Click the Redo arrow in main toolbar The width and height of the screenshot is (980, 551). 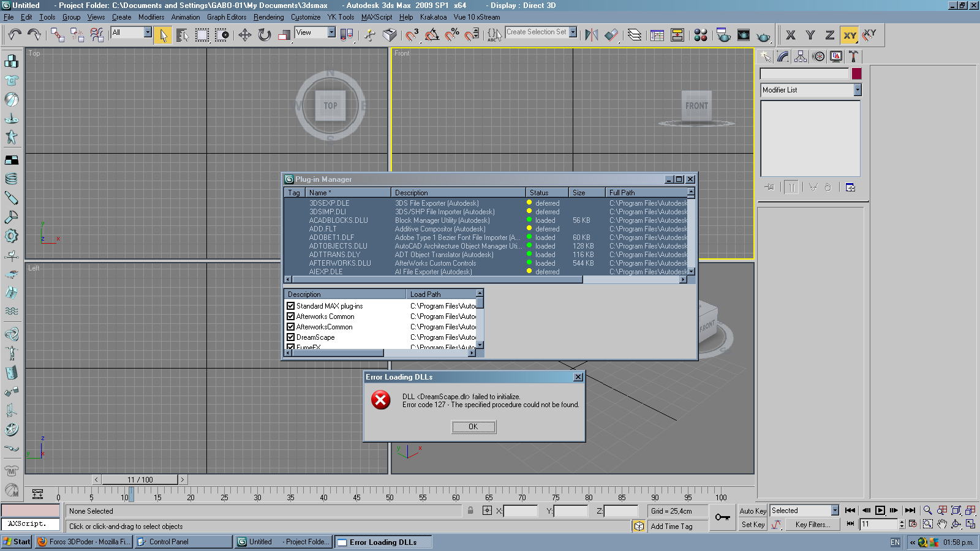tap(34, 35)
